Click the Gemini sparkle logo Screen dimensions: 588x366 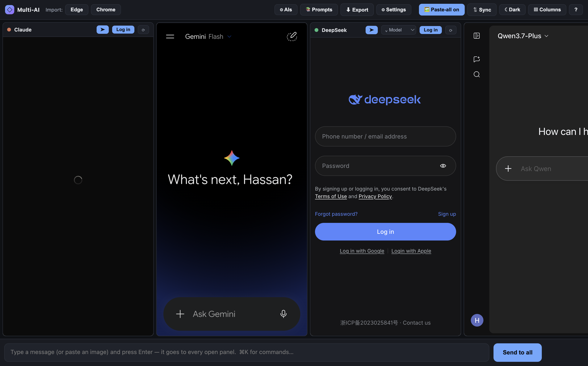pos(232,158)
